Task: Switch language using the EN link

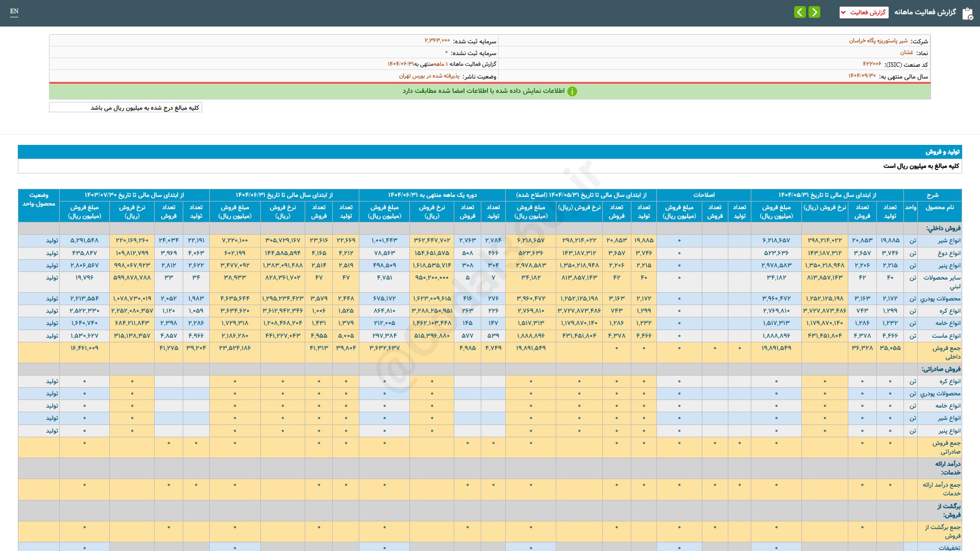Action: coord(14,11)
